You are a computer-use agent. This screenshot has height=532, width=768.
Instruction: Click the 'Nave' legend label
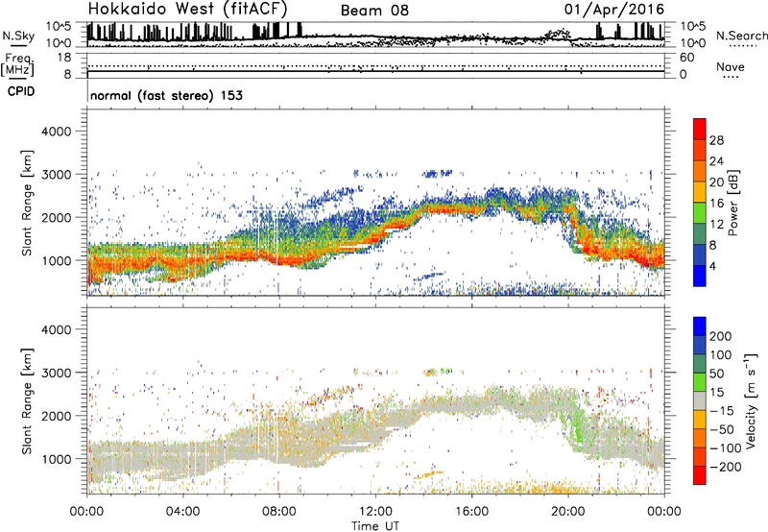click(x=731, y=67)
